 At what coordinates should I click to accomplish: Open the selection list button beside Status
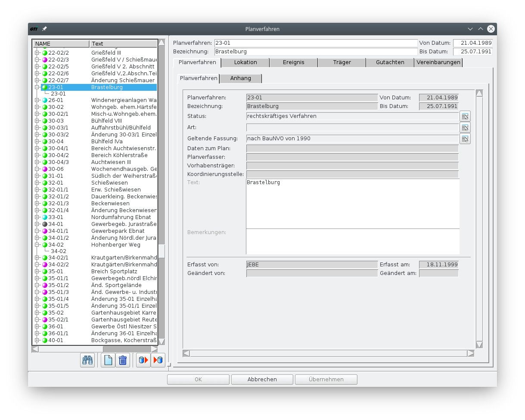tap(465, 116)
